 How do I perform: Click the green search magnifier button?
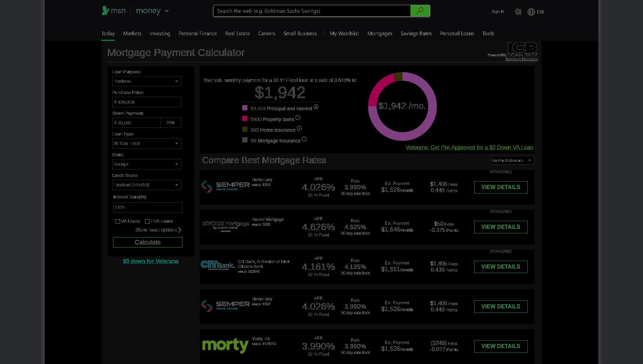[x=420, y=11]
